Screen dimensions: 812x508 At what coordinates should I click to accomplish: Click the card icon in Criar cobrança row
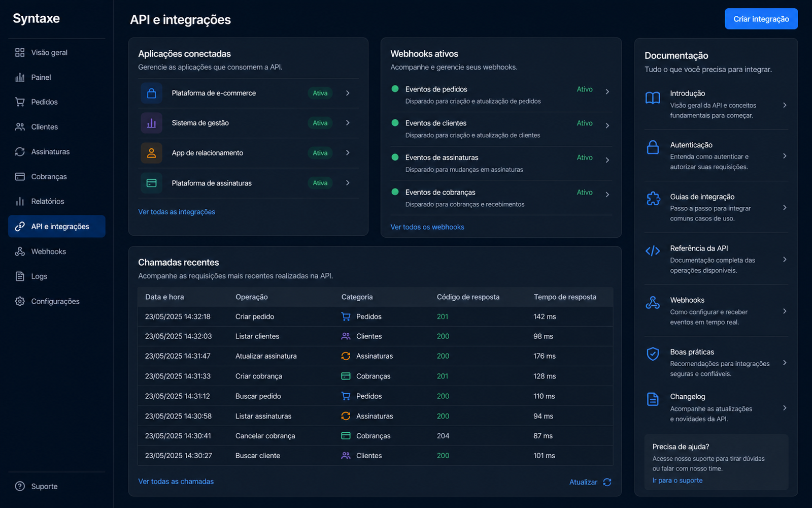point(346,376)
